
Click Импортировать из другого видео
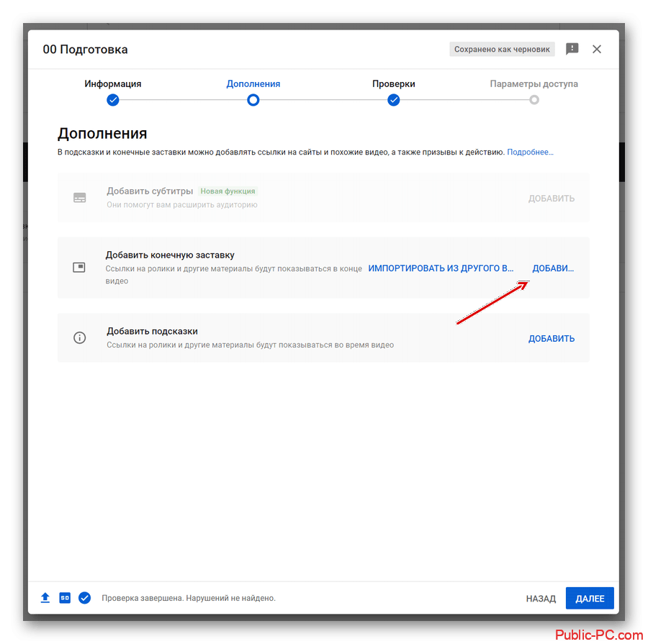441,268
